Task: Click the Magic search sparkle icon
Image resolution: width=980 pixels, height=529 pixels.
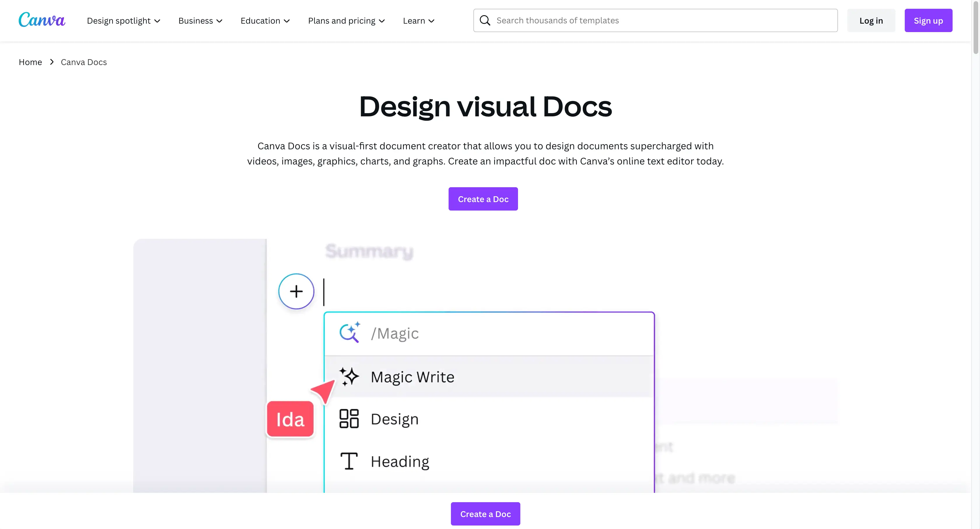Action: coord(349,333)
